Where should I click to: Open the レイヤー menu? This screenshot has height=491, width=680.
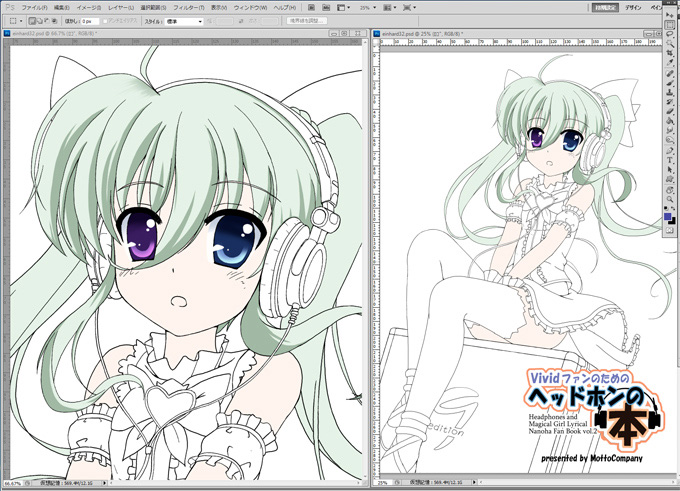(118, 7)
